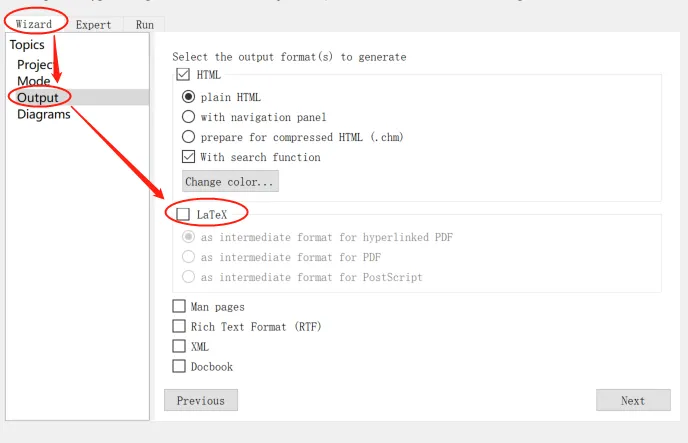Select Project in the Topics list
Viewport: 688px width, 443px height.
(35, 64)
